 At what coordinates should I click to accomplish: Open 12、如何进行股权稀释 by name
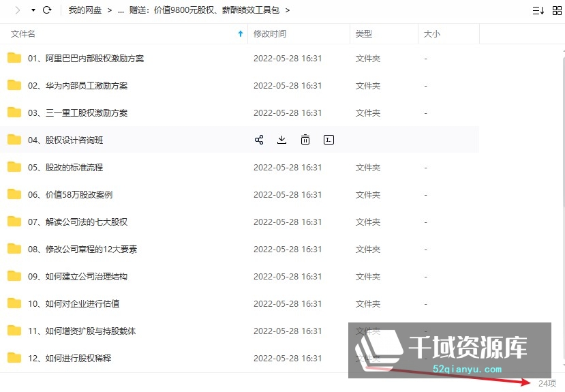click(70, 359)
